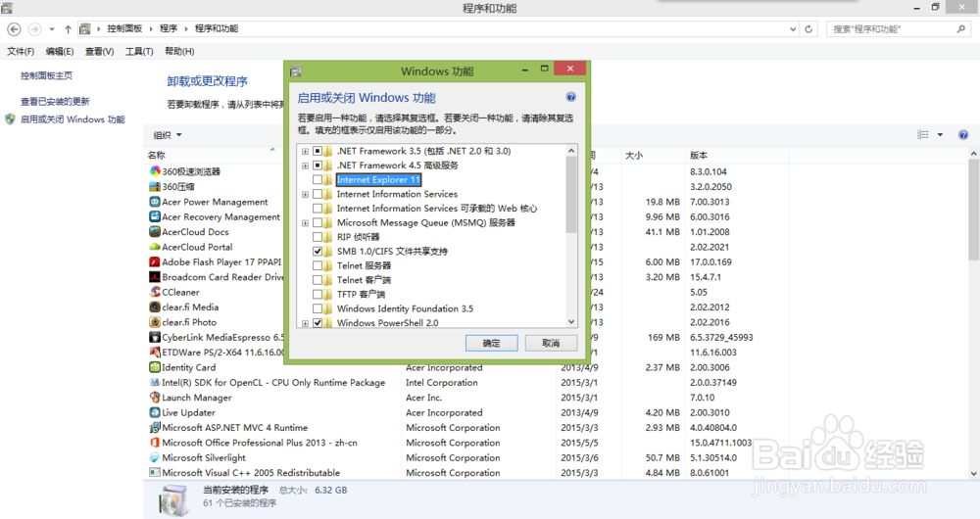Viewport: 980px width, 519px height.
Task: Click the features list scrollbar thumb
Action: coord(571,194)
